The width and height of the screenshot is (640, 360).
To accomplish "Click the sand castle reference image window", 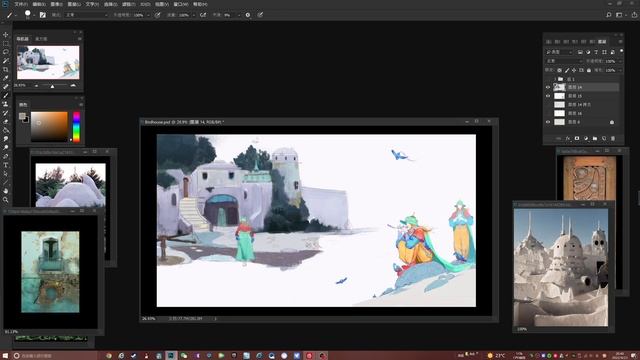I will (x=561, y=267).
